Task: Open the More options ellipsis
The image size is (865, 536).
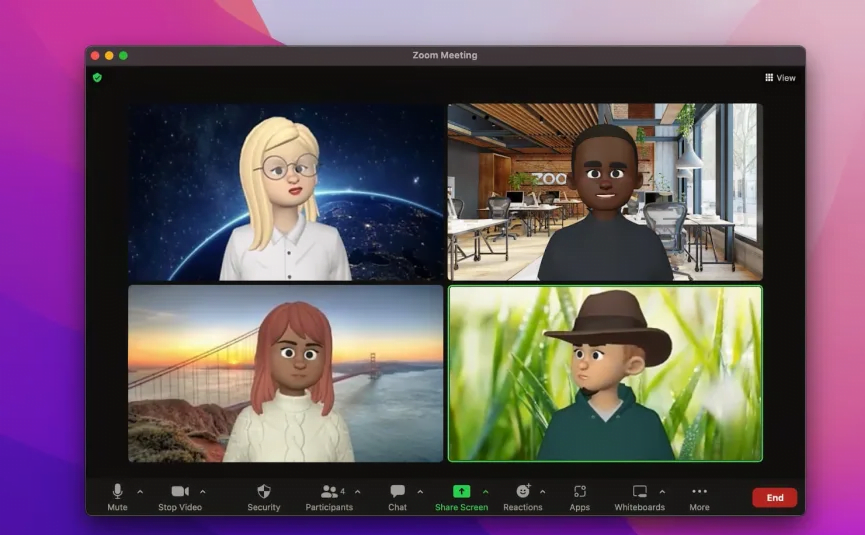Action: [699, 492]
